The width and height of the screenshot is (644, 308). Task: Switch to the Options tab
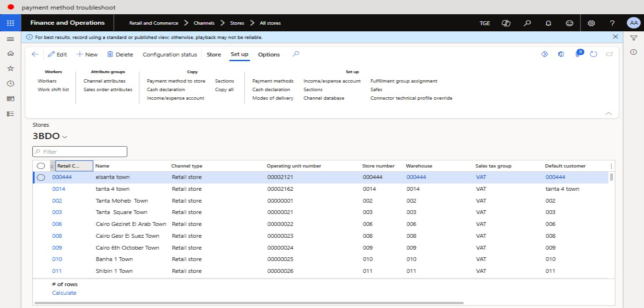coord(269,55)
